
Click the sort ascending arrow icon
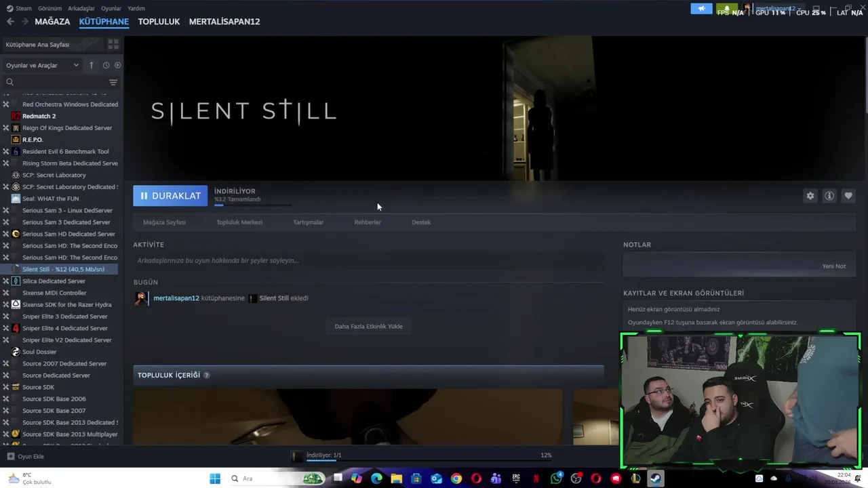pos(92,65)
